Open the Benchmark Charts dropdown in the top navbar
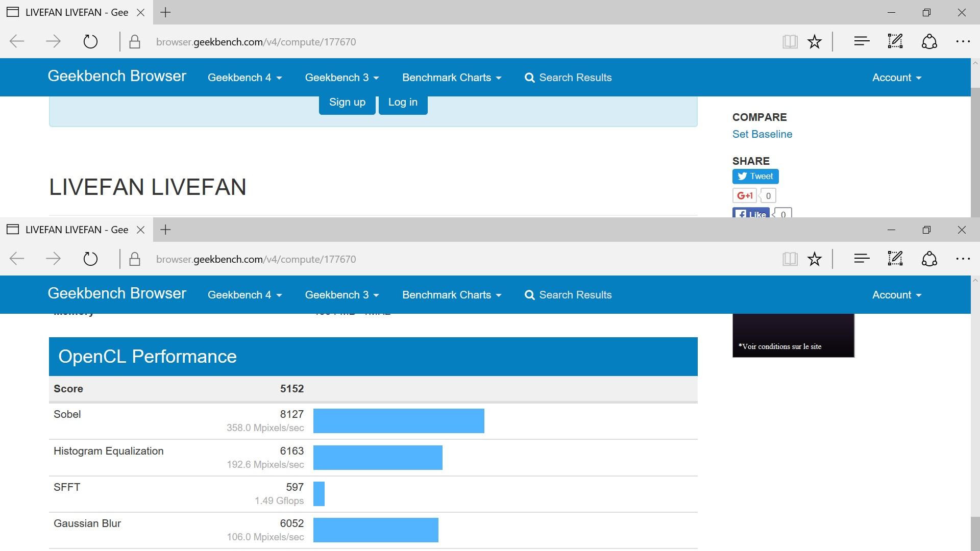Viewport: 980px width, 551px height. [451, 78]
